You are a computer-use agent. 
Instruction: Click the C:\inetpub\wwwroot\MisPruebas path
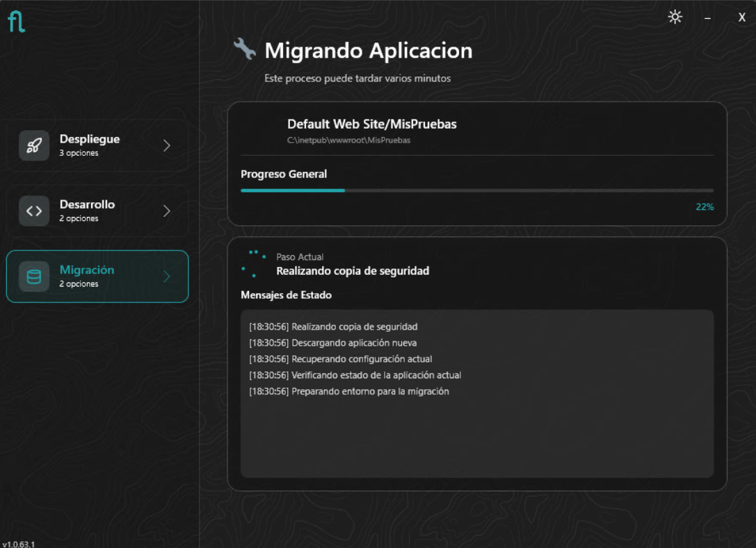(348, 140)
